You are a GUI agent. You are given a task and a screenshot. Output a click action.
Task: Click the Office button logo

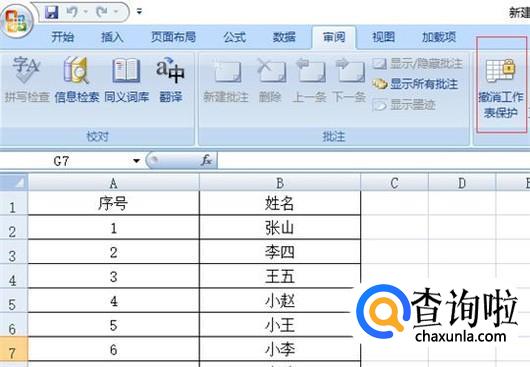16,21
